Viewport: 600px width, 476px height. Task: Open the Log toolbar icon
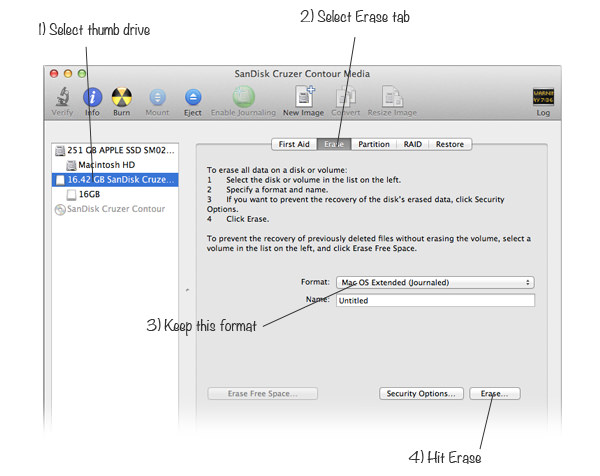pyautogui.click(x=543, y=97)
